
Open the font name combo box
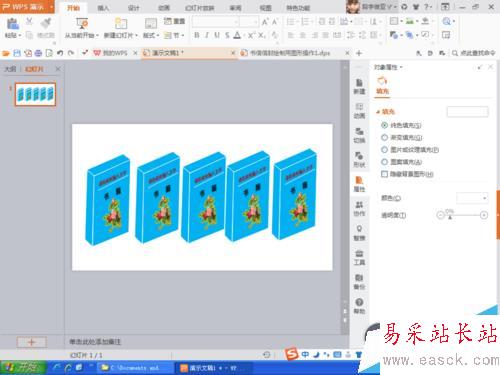click(x=216, y=22)
